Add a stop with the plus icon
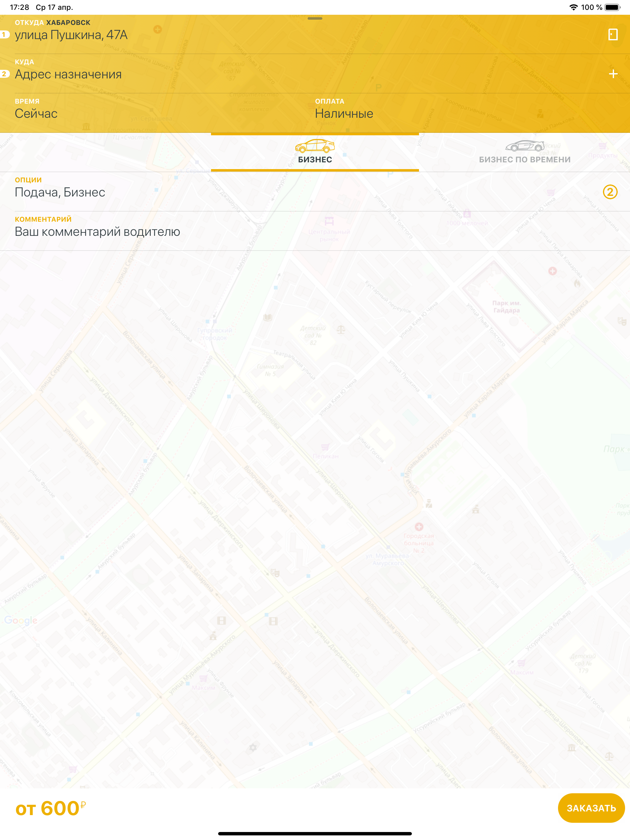The height and width of the screenshot is (840, 630). 613,74
